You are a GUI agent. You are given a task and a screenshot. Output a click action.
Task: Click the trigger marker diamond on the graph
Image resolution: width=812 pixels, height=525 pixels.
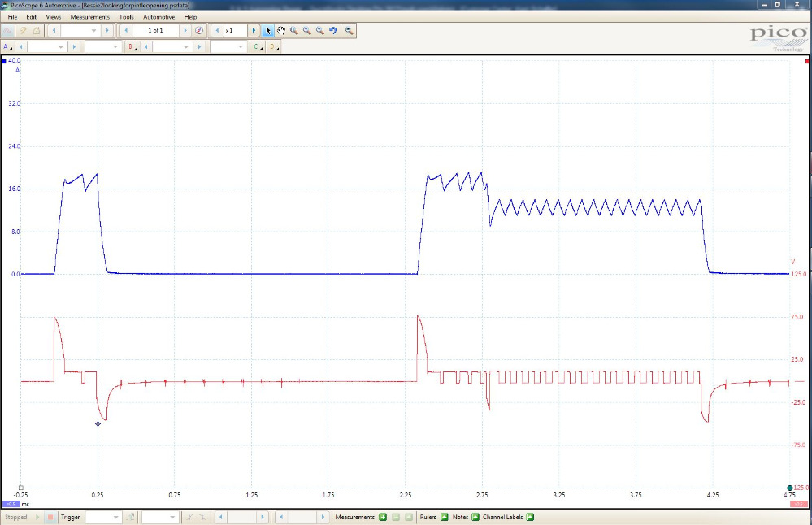coord(98,424)
